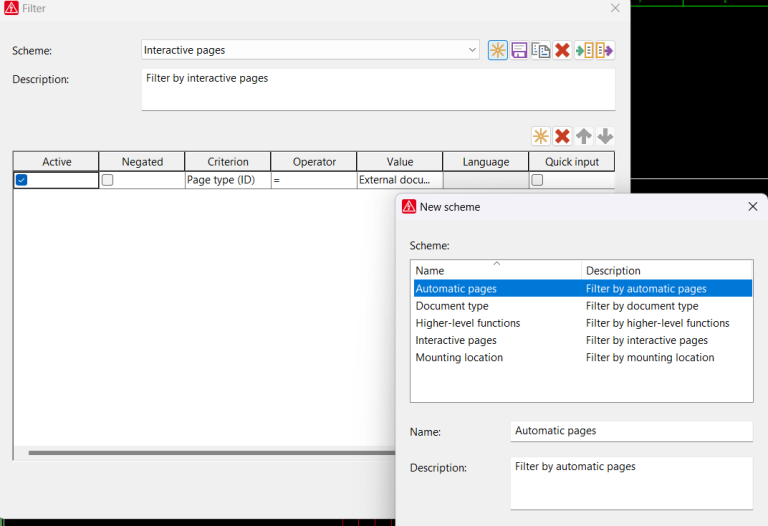Click the Name input field in New scheme

point(631,431)
